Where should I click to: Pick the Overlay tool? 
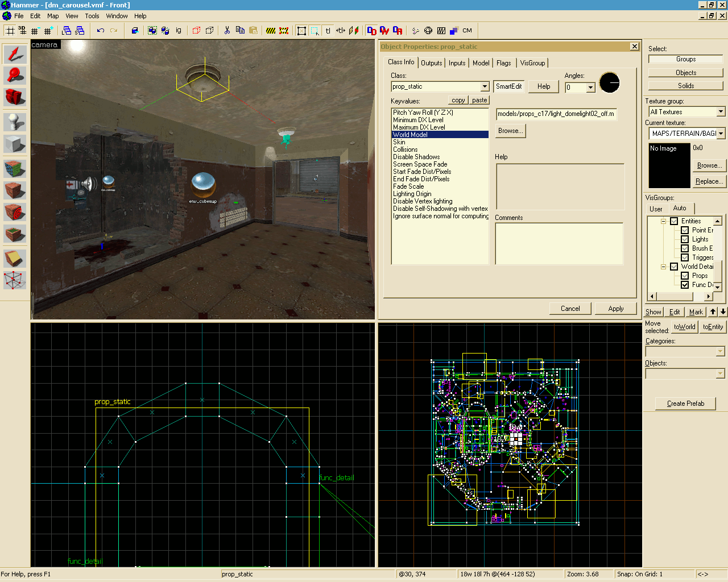coord(15,234)
